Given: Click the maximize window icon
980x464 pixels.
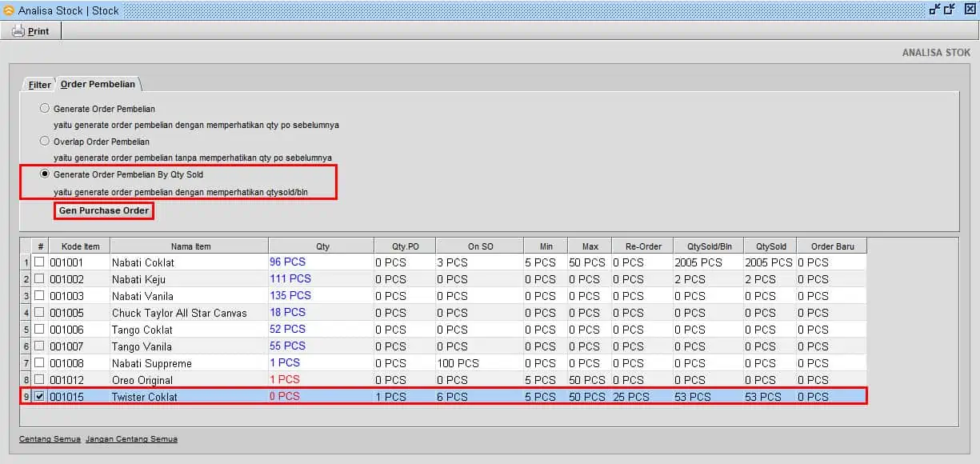Looking at the screenshot, I should coord(950,10).
